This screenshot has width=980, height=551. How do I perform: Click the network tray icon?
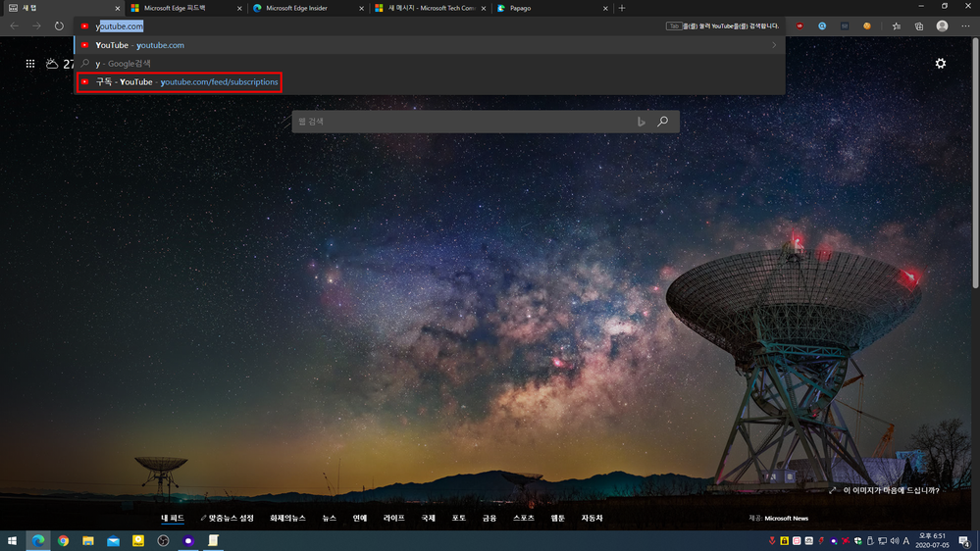[882, 541]
